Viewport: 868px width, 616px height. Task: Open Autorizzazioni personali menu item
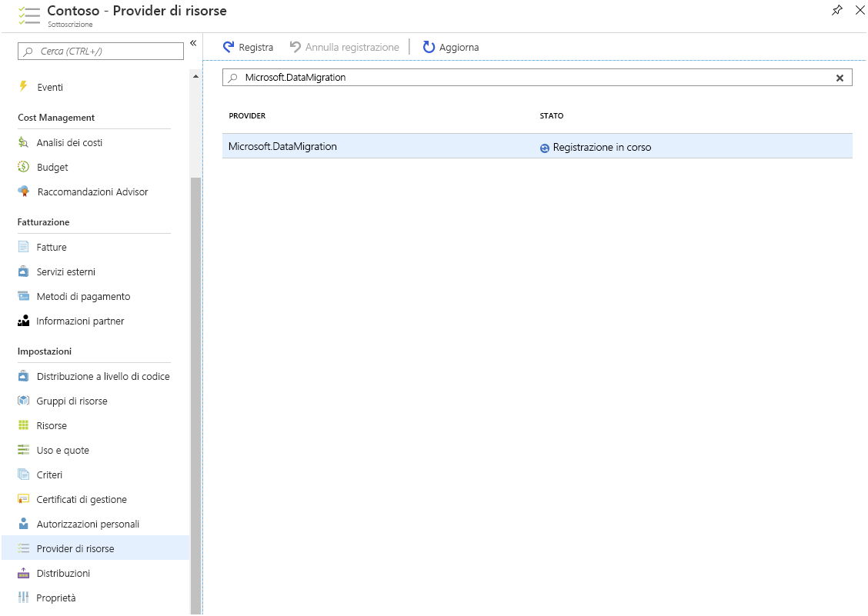(88, 524)
